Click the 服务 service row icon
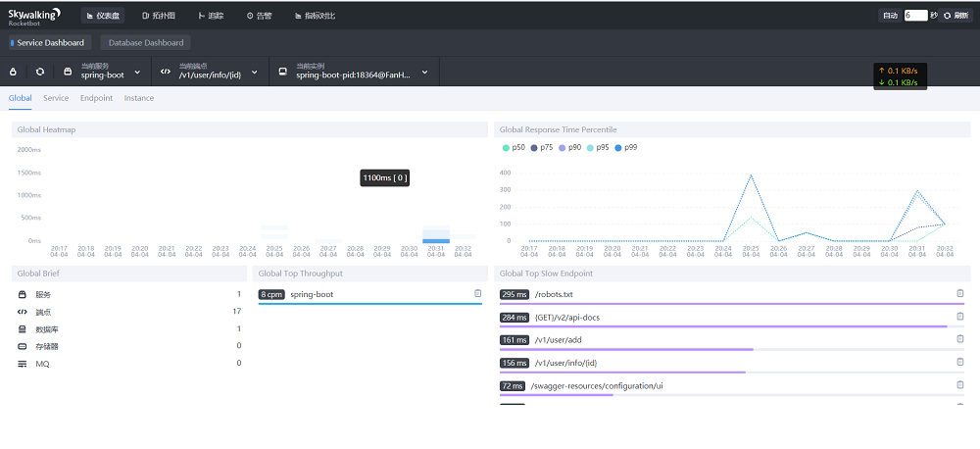This screenshot has height=449, width=980. (x=22, y=294)
